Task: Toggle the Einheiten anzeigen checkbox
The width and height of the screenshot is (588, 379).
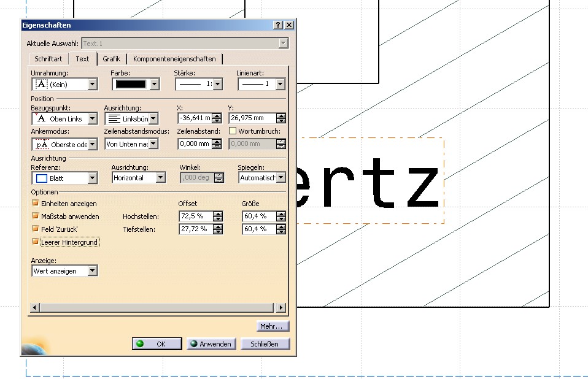Action: (35, 204)
